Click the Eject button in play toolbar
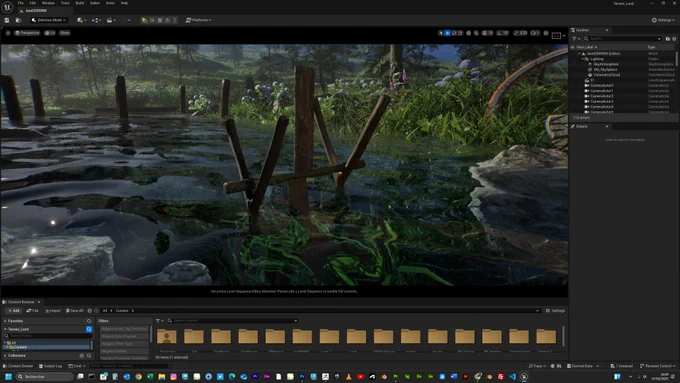Image resolution: width=680 pixels, height=383 pixels. coord(167,20)
